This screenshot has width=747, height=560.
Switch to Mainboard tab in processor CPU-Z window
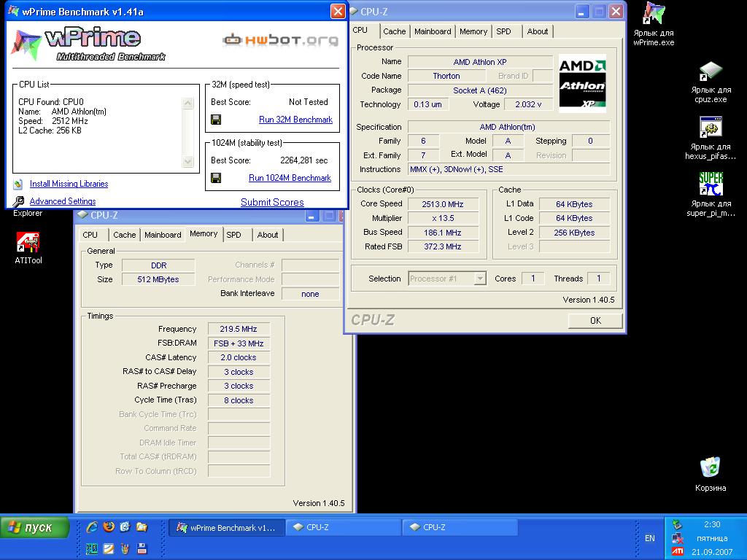433,31
